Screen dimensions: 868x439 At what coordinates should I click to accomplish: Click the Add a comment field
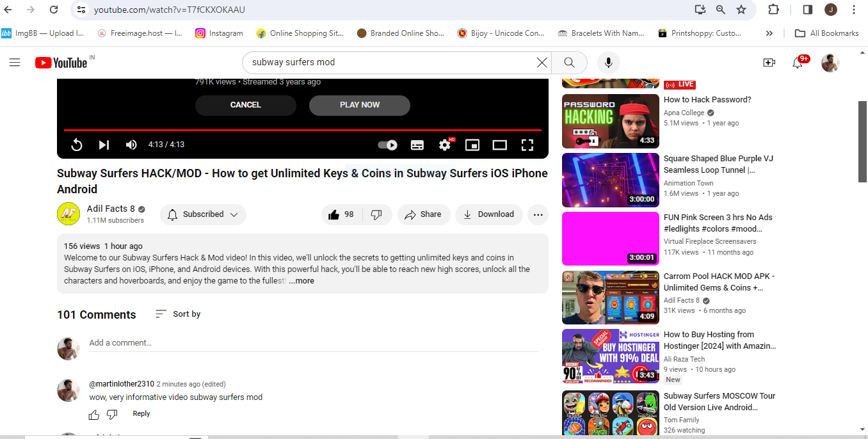coord(314,343)
